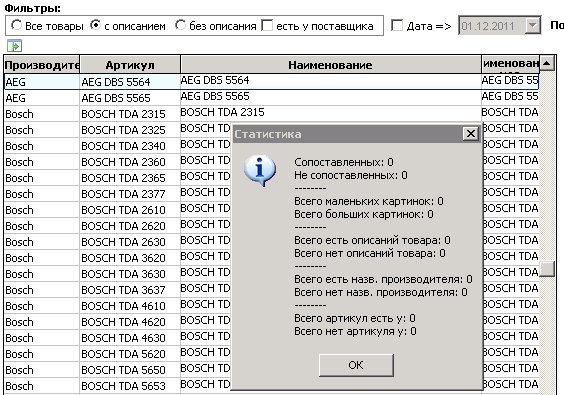Select the 'BOSCH TDA 4630' article cell
Image resolution: width=564 pixels, height=395 pixels.
pyautogui.click(x=129, y=338)
